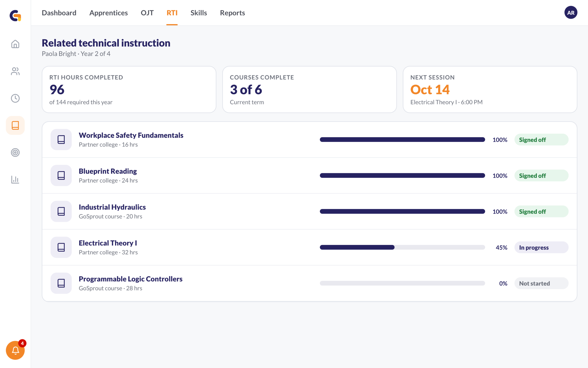
Task: Switch to the Apprentices tab
Action: pyautogui.click(x=109, y=13)
